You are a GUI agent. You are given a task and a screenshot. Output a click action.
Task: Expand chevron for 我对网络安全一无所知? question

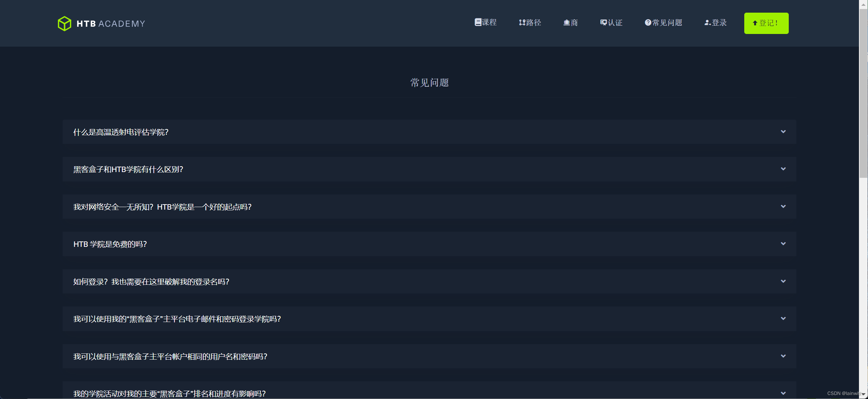point(783,206)
